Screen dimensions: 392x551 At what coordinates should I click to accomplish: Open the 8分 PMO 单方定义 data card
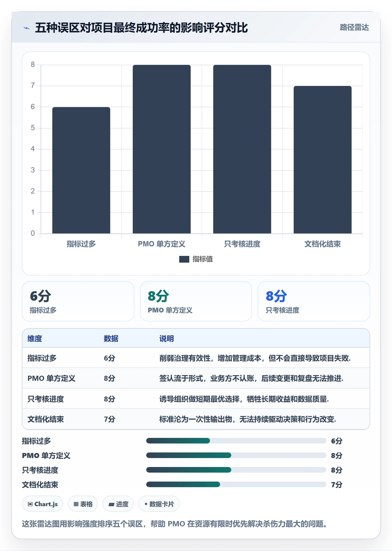pos(196,301)
